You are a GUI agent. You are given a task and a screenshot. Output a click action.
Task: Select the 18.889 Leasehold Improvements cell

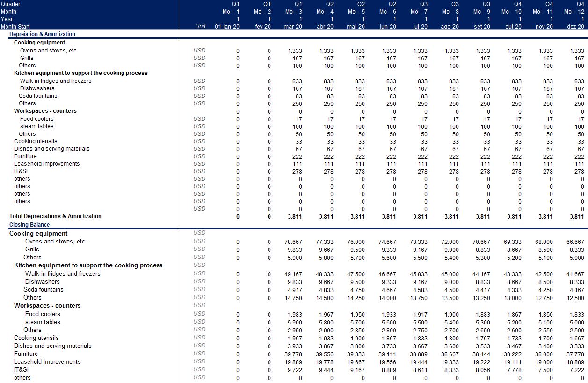[575, 362]
